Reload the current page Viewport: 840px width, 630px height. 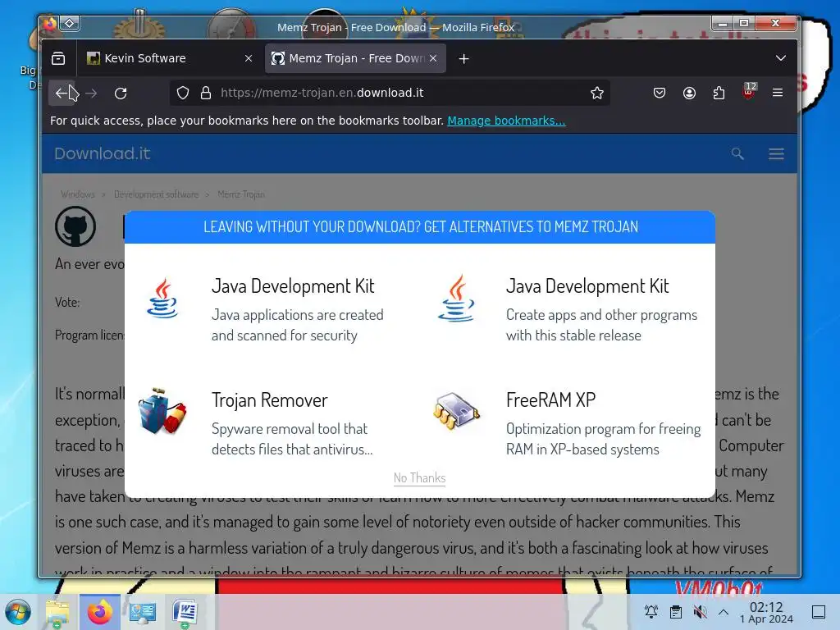121,94
